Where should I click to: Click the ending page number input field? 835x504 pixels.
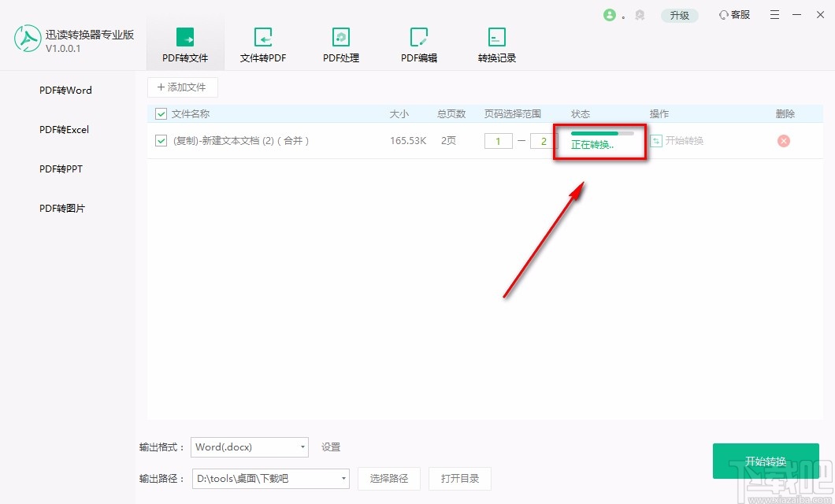(542, 140)
